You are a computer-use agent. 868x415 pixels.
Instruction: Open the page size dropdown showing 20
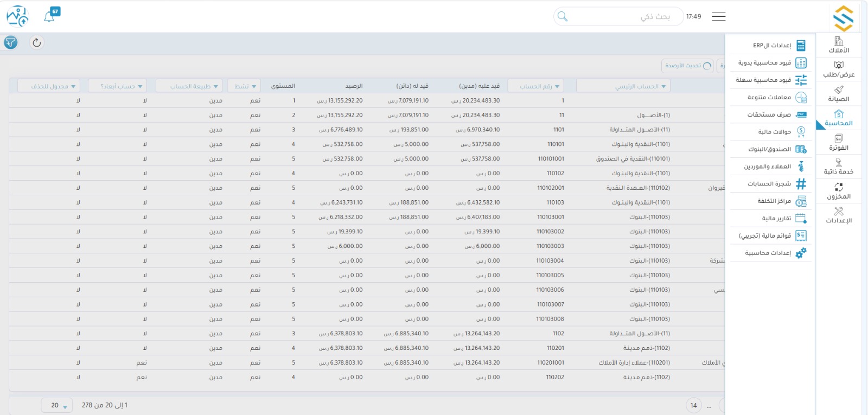coord(57,405)
